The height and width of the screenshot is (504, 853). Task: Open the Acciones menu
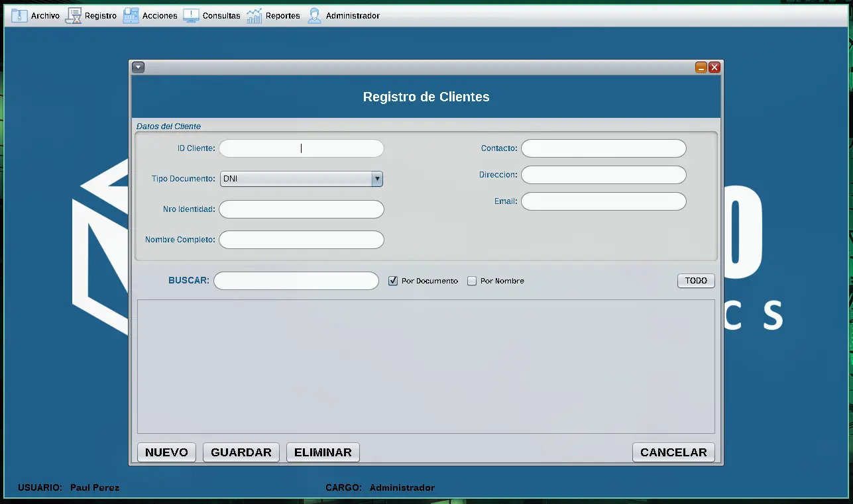pos(150,16)
